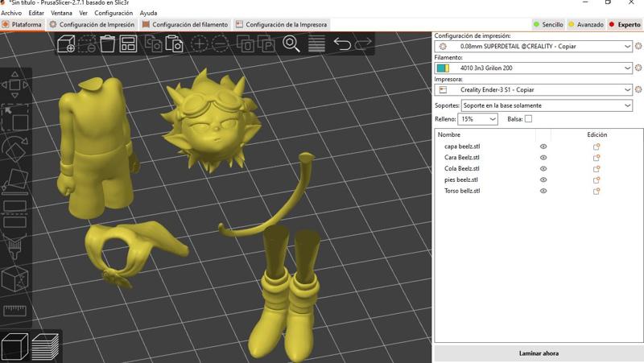Expand the Relleno 15% dropdown
The height and width of the screenshot is (363, 644).
478,119
